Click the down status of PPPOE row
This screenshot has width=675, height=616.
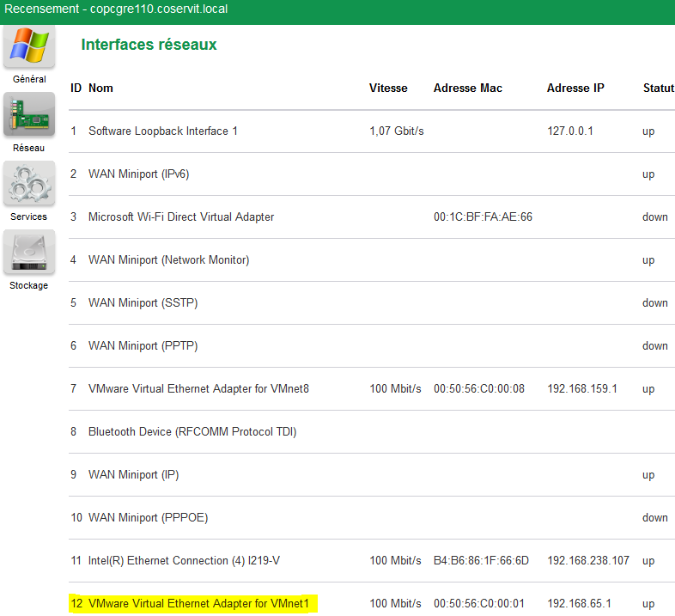(655, 517)
